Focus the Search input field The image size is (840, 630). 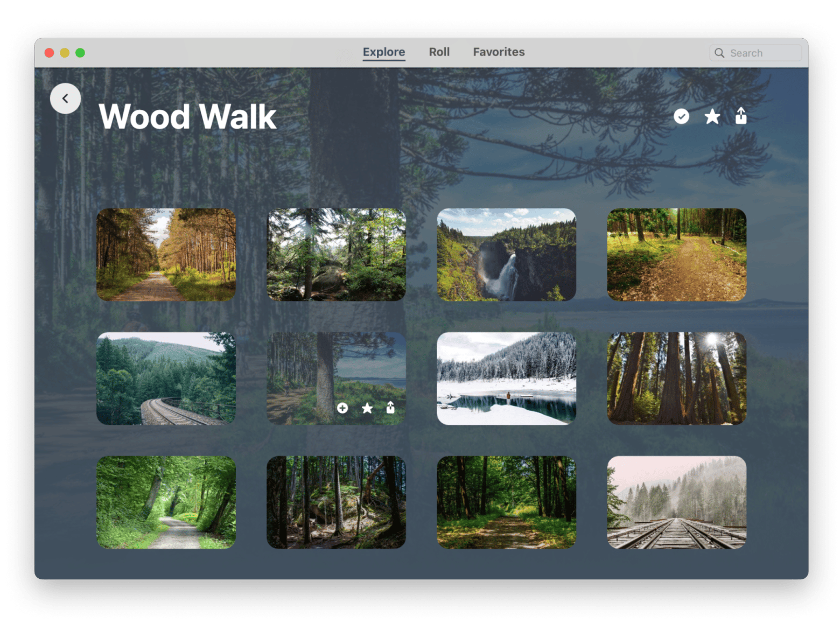point(762,53)
